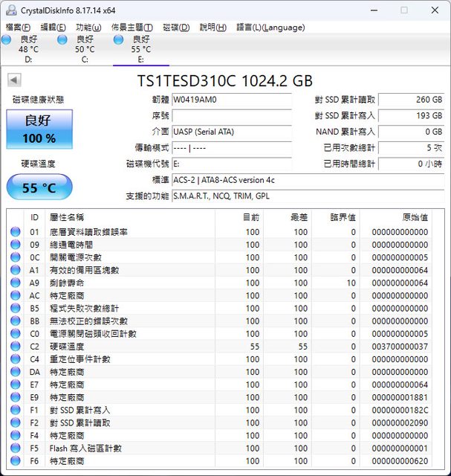Click status orb for attribute F1 row
The width and height of the screenshot is (451, 476).
[x=16, y=410]
